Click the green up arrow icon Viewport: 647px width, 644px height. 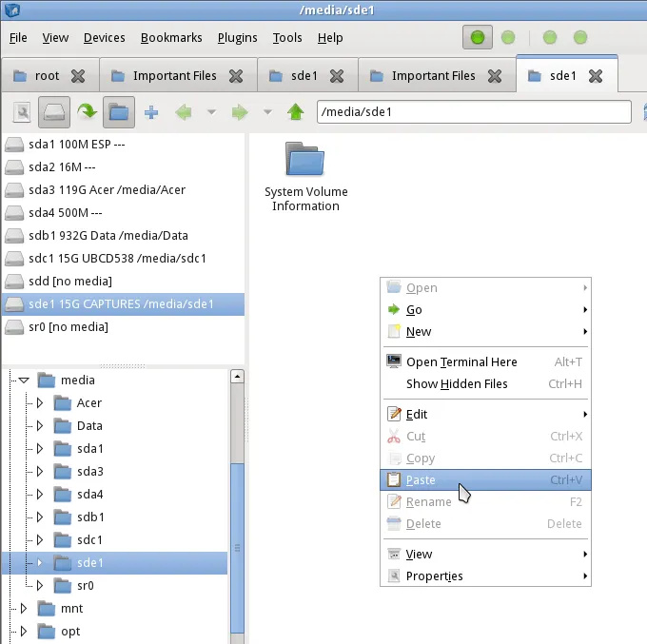tap(296, 112)
